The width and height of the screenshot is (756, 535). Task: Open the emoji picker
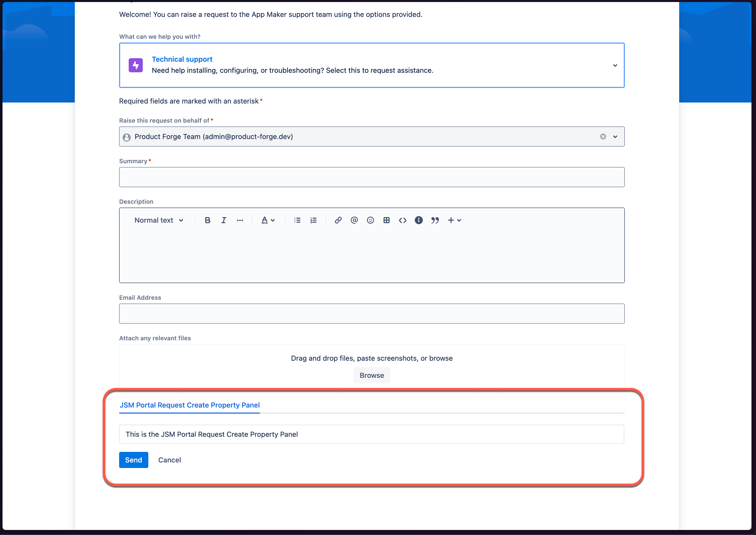(370, 220)
